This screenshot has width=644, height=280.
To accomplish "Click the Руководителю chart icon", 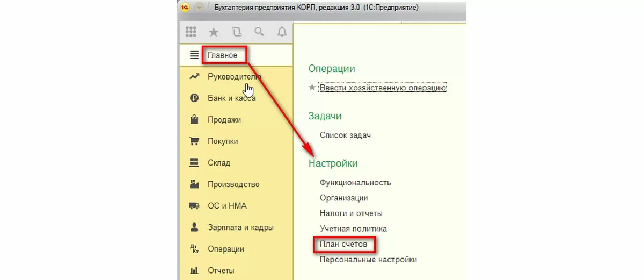I will [x=194, y=77].
